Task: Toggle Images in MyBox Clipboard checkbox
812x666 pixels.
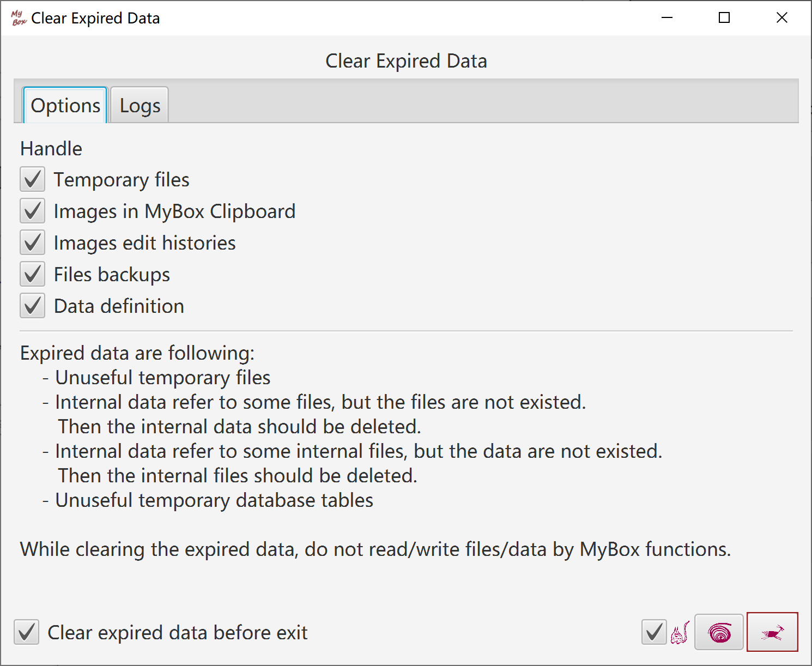Action: point(33,211)
